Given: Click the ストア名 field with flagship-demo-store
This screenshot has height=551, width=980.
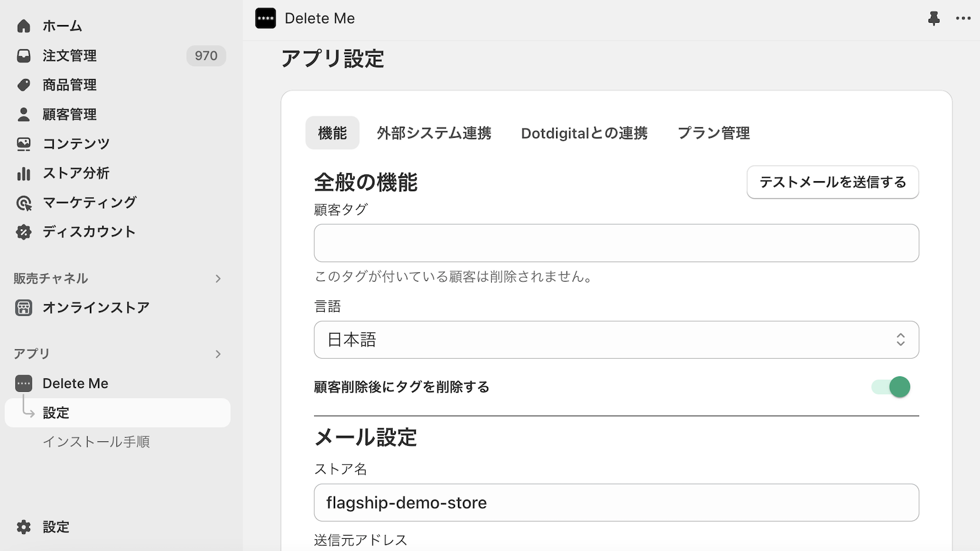Looking at the screenshot, I should 616,503.
